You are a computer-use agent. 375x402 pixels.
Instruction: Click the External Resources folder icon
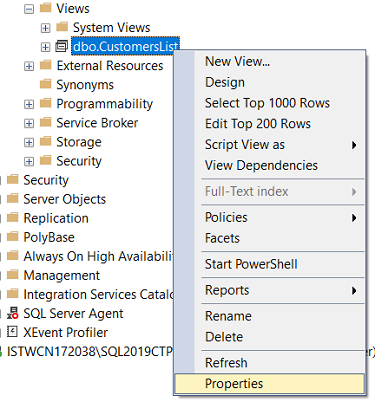[x=46, y=65]
